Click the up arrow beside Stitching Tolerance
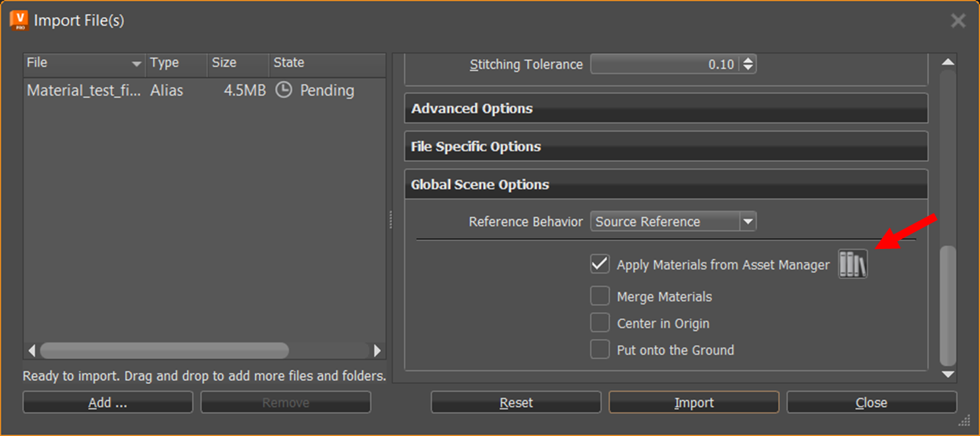Image resolution: width=980 pixels, height=436 pixels. (748, 60)
